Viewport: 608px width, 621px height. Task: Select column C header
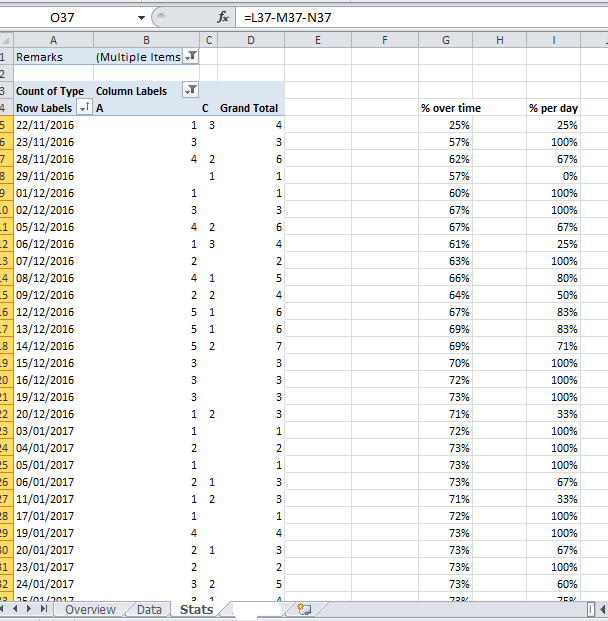(209, 40)
